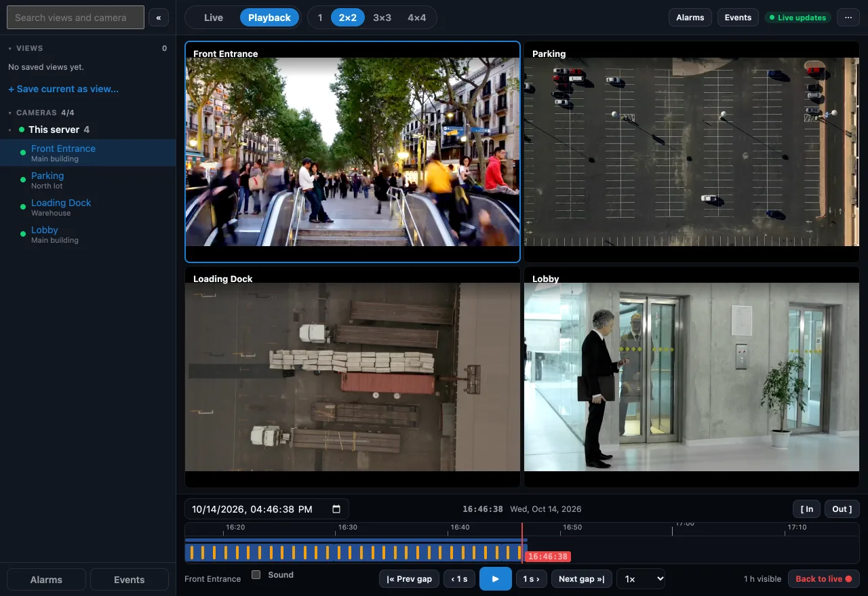Open Events from the top toolbar
Image resolution: width=868 pixels, height=596 pixels.
pyautogui.click(x=738, y=18)
